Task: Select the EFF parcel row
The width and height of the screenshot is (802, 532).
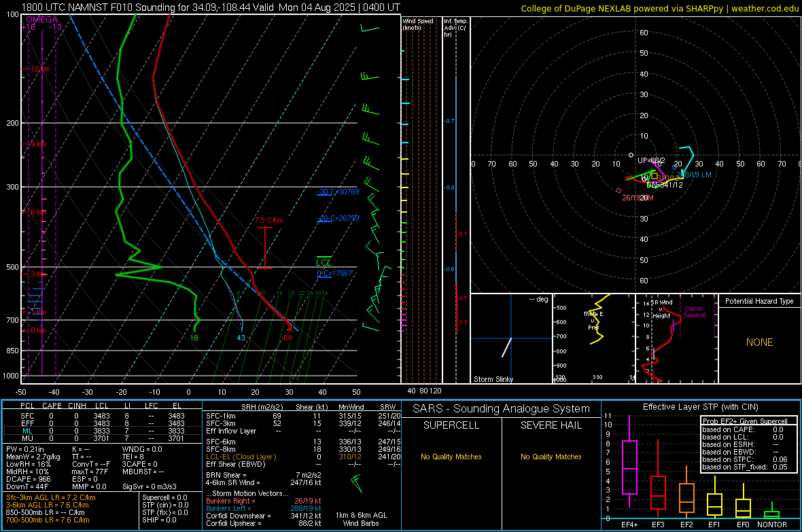Action: click(103, 423)
